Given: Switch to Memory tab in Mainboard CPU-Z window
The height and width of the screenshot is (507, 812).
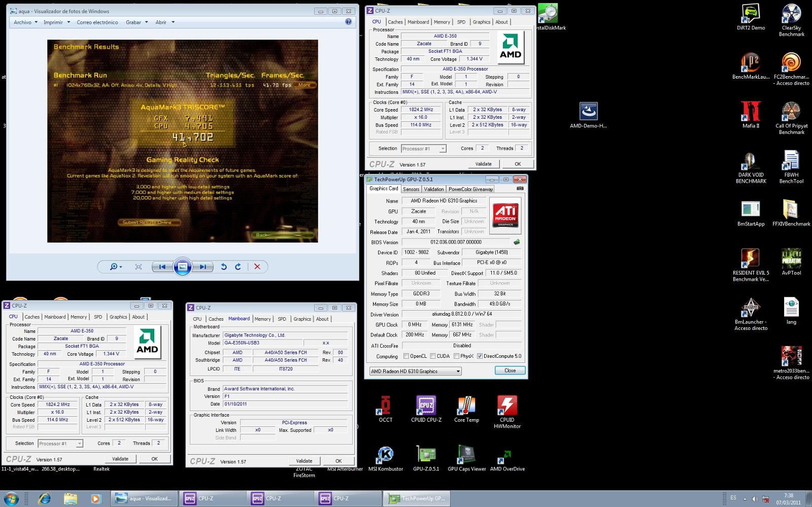Looking at the screenshot, I should click(262, 319).
